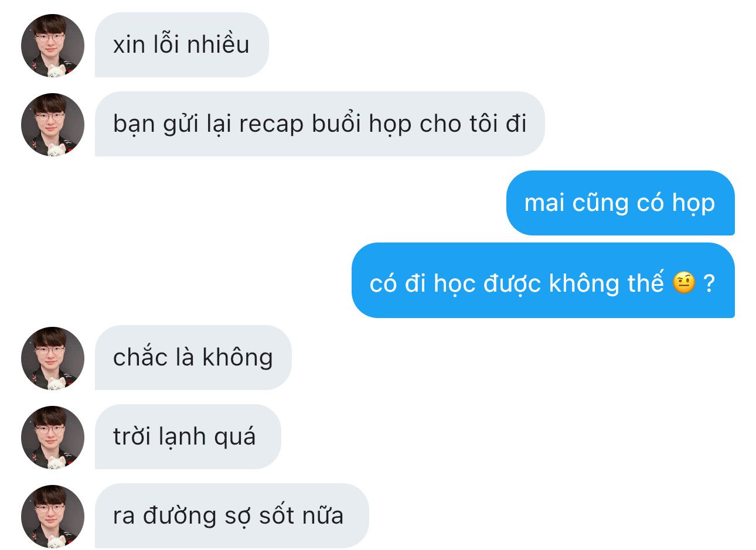756x550 pixels.
Task: Select the 'ra đường sợ sốt nữa' bubble
Action: tap(232, 516)
